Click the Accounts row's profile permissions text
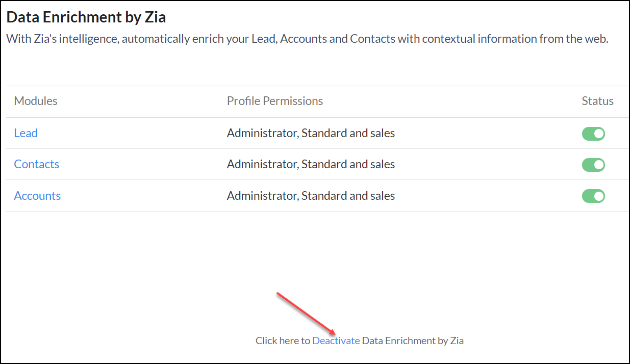This screenshot has height=364, width=630. point(311,196)
